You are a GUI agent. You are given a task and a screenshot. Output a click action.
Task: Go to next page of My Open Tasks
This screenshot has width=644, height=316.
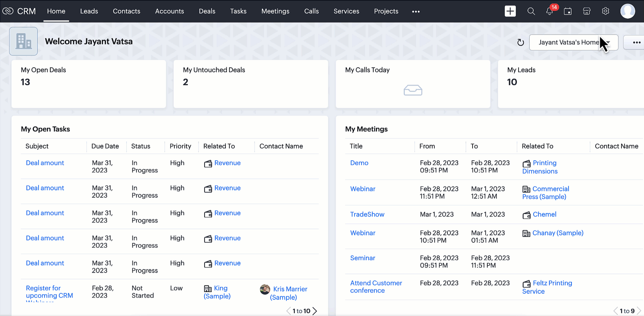tap(315, 311)
